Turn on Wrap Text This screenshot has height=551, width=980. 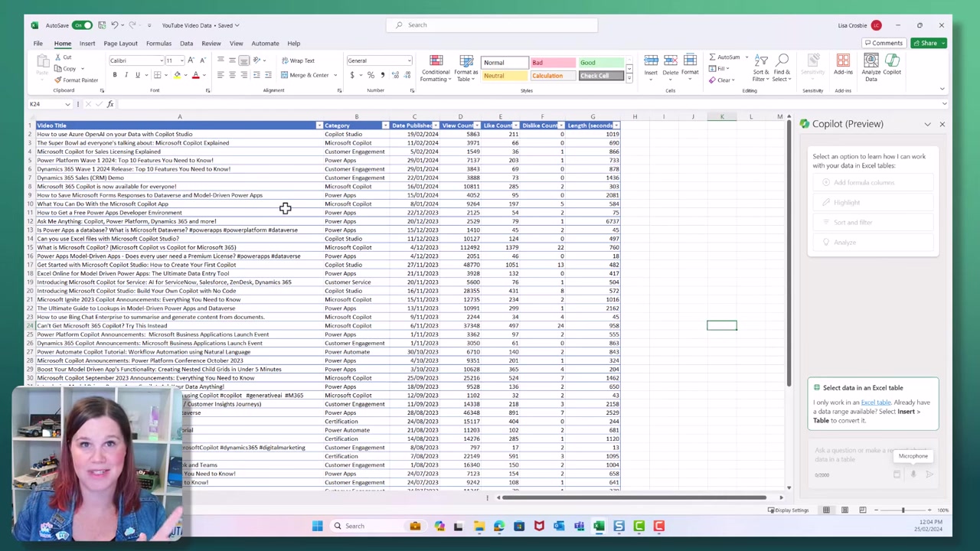(298, 60)
